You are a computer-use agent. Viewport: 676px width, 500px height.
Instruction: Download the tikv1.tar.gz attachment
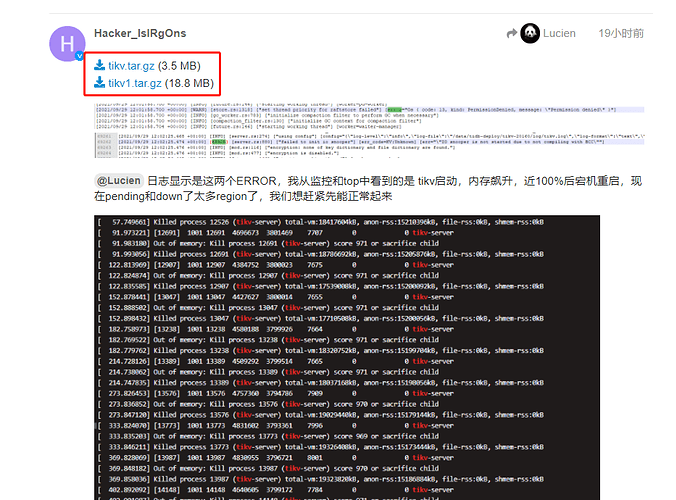[135, 83]
